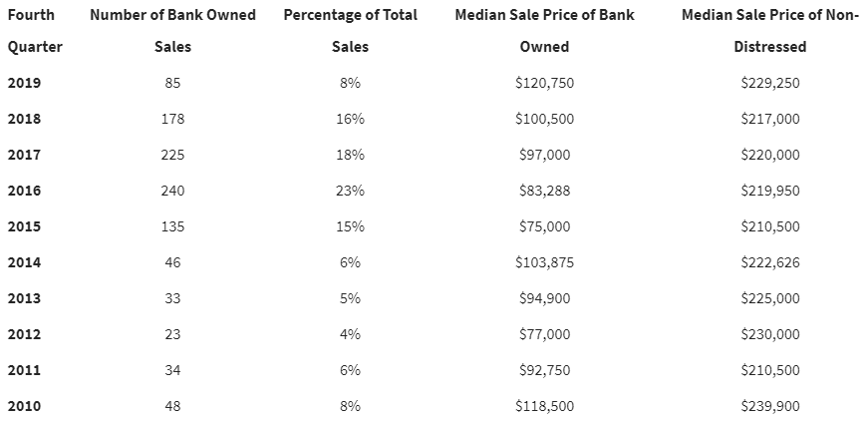Click the $103,875 cell for 2014

coord(545,262)
